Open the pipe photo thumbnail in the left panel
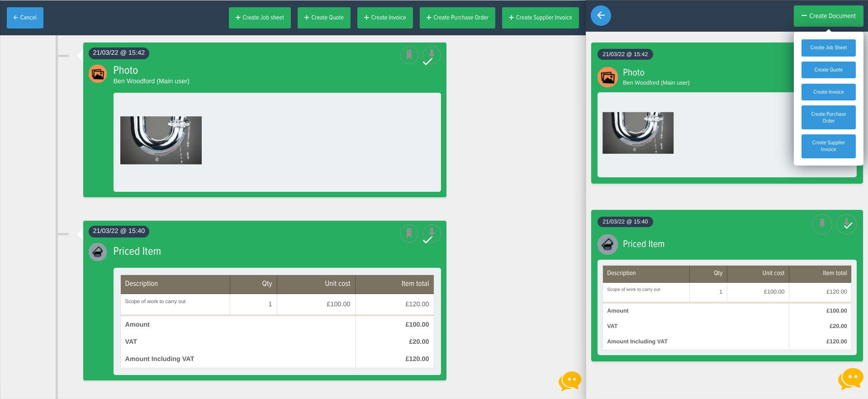The image size is (868, 399). 161,140
